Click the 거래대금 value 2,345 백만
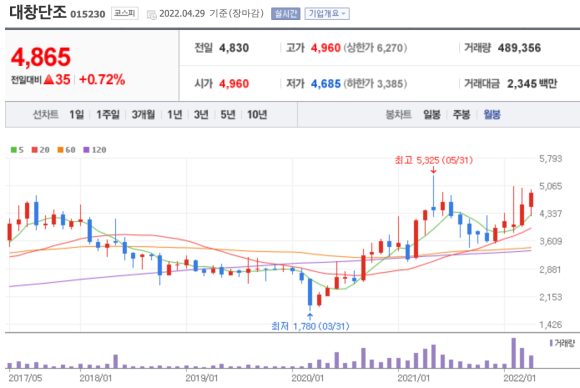This screenshot has height=388, width=580. (x=532, y=84)
